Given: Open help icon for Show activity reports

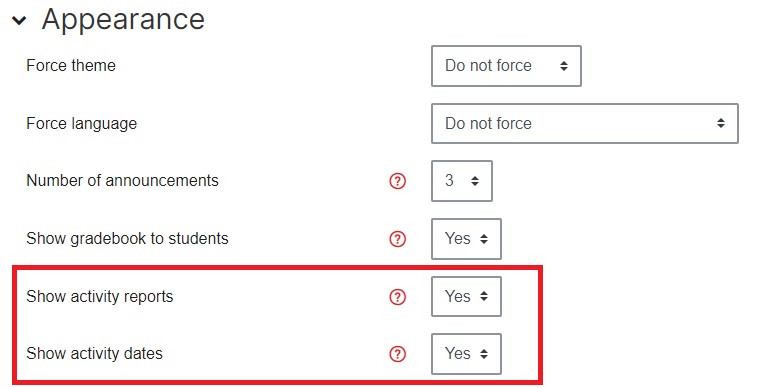Looking at the screenshot, I should [397, 296].
